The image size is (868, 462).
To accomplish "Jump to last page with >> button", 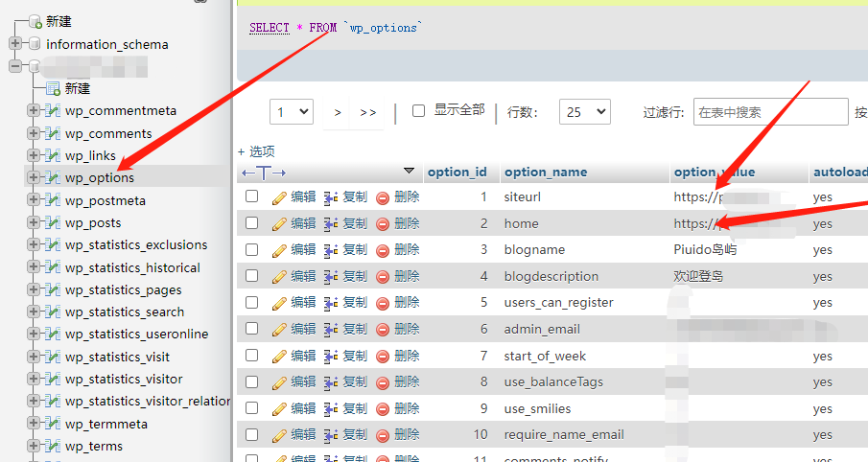I will pyautogui.click(x=368, y=112).
